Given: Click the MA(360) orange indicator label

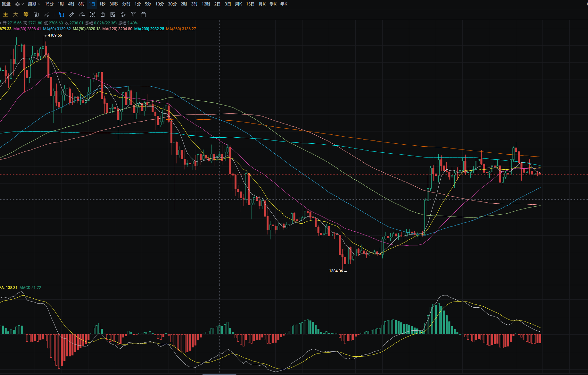Looking at the screenshot, I should [x=181, y=29].
